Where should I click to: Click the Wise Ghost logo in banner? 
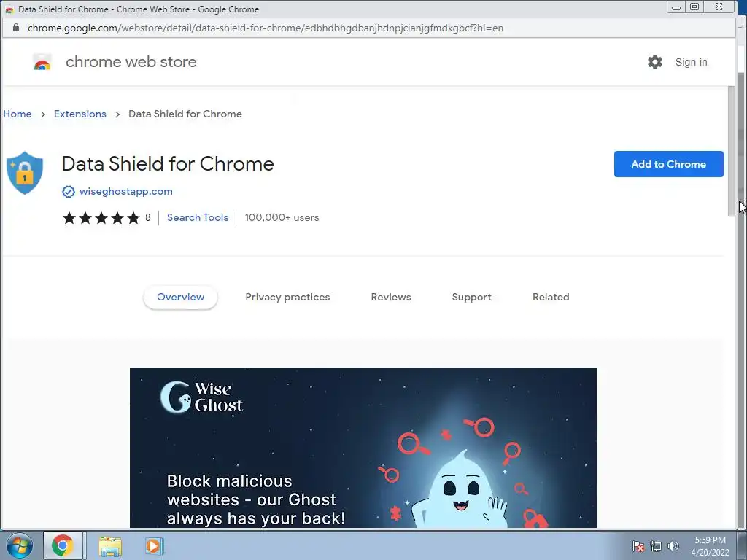coord(201,397)
